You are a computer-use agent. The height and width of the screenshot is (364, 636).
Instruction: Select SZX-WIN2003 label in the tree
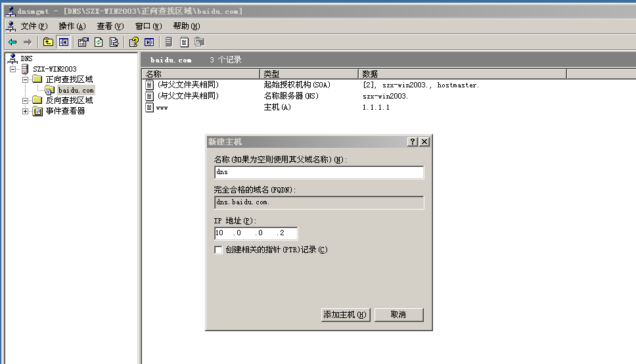(55, 69)
